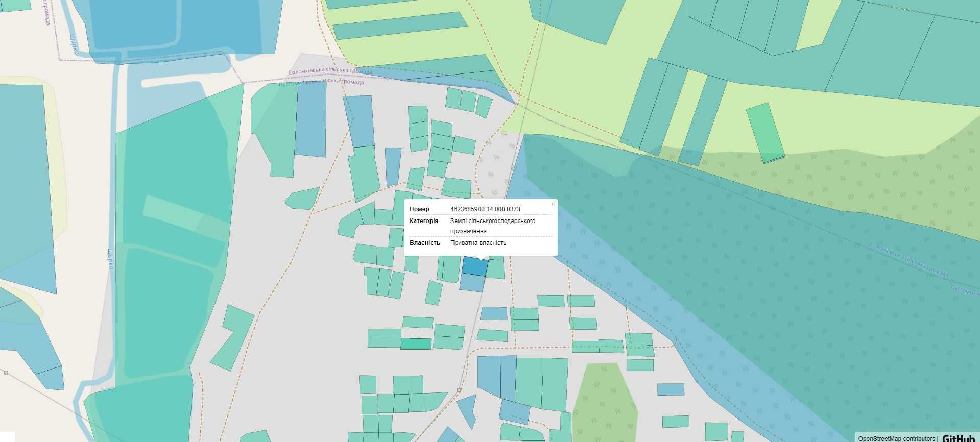Viewport: 980px width, 442px height.
Task: Select the light blue parcel below highlighted parcel
Action: pyautogui.click(x=472, y=283)
